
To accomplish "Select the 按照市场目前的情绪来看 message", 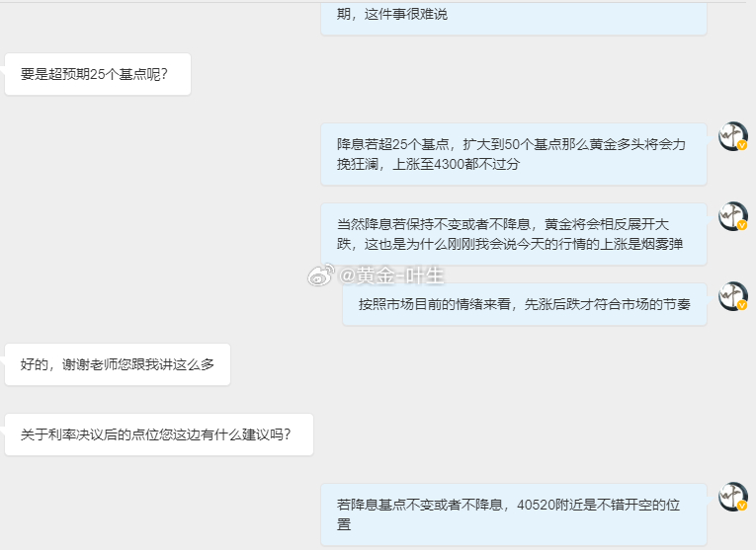I will click(525, 304).
